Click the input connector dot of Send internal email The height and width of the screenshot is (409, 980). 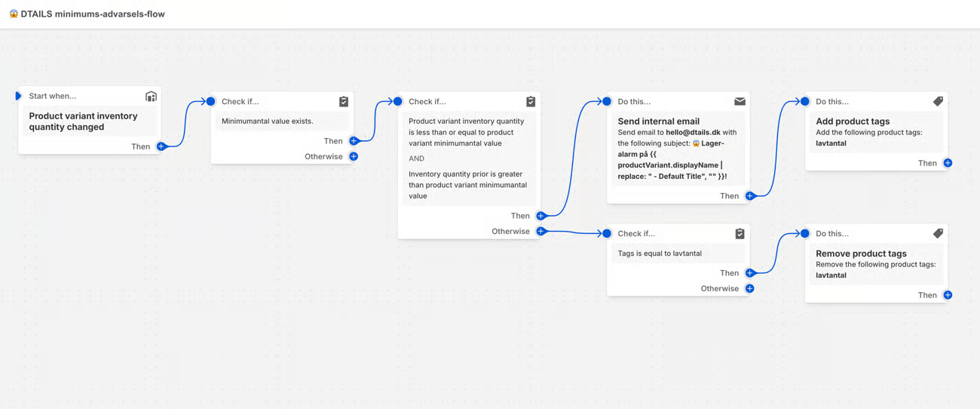[607, 101]
